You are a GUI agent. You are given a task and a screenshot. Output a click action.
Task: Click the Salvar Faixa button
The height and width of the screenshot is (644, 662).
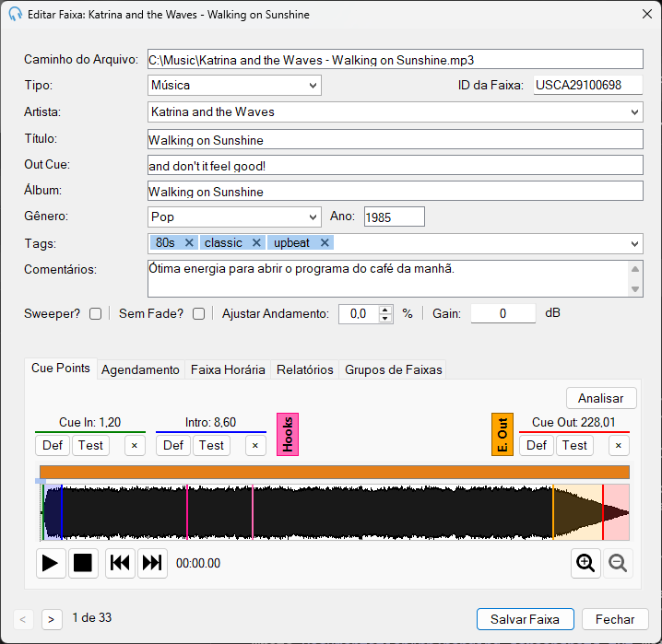click(526, 619)
